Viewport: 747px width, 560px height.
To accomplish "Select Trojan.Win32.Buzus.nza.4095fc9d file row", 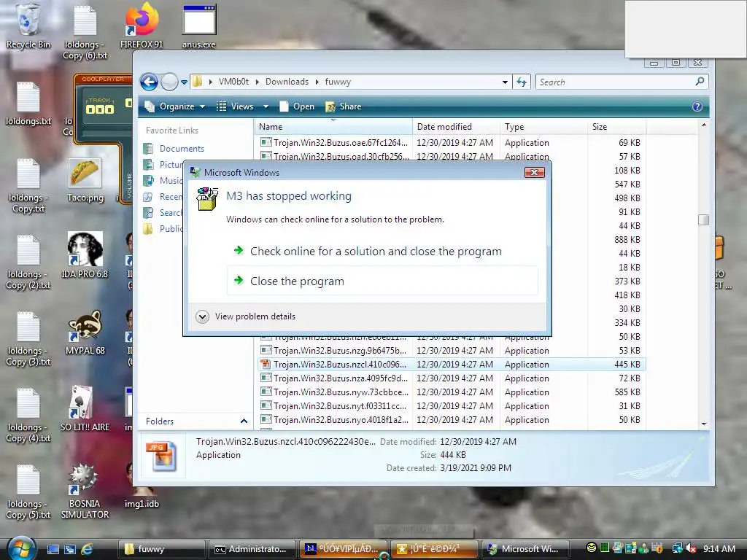I will [x=452, y=378].
